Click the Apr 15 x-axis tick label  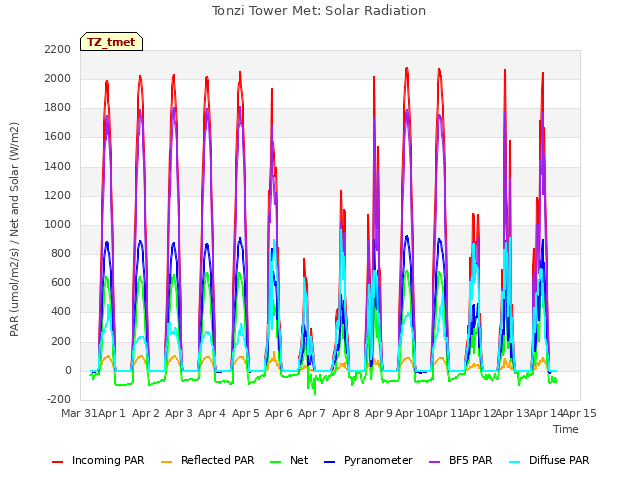pyautogui.click(x=580, y=413)
